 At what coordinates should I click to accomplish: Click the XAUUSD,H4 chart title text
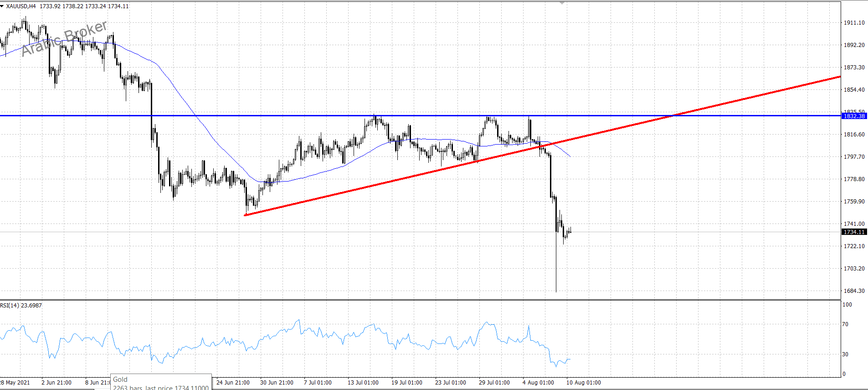[21, 6]
